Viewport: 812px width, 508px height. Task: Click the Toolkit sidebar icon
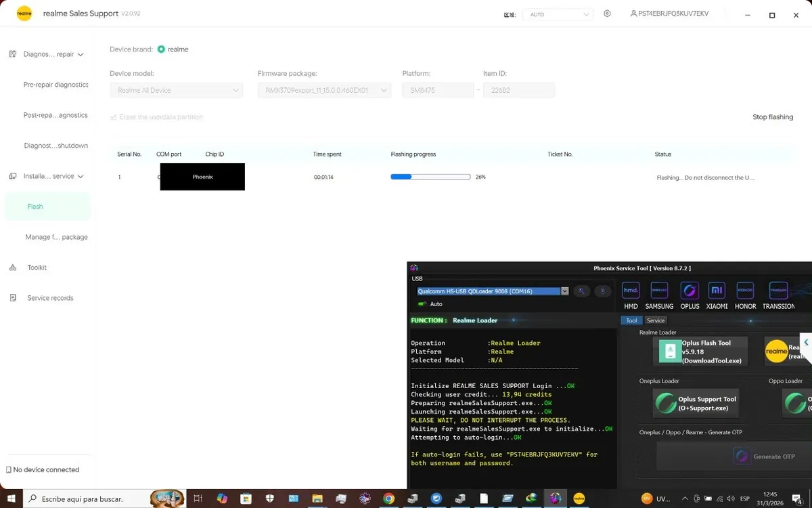12,268
